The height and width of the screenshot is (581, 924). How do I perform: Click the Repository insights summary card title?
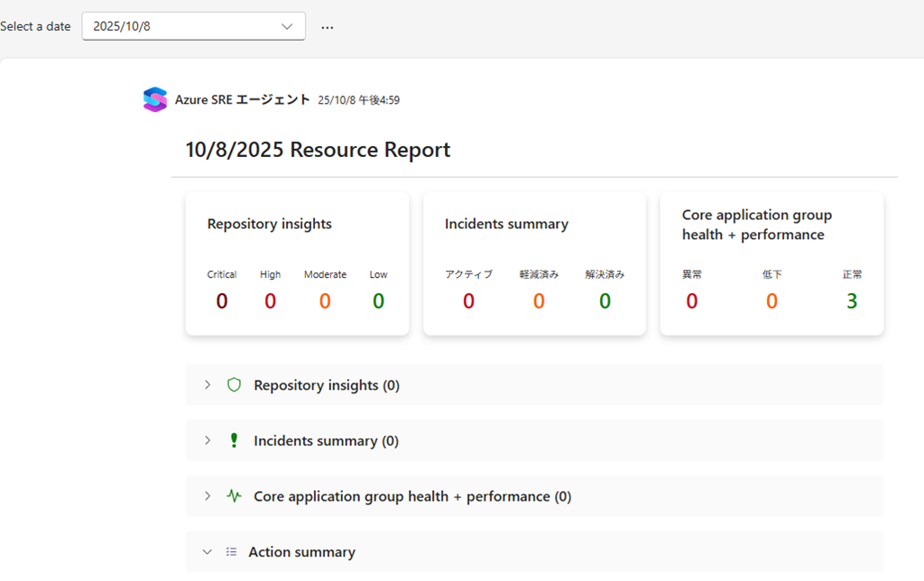pyautogui.click(x=269, y=224)
